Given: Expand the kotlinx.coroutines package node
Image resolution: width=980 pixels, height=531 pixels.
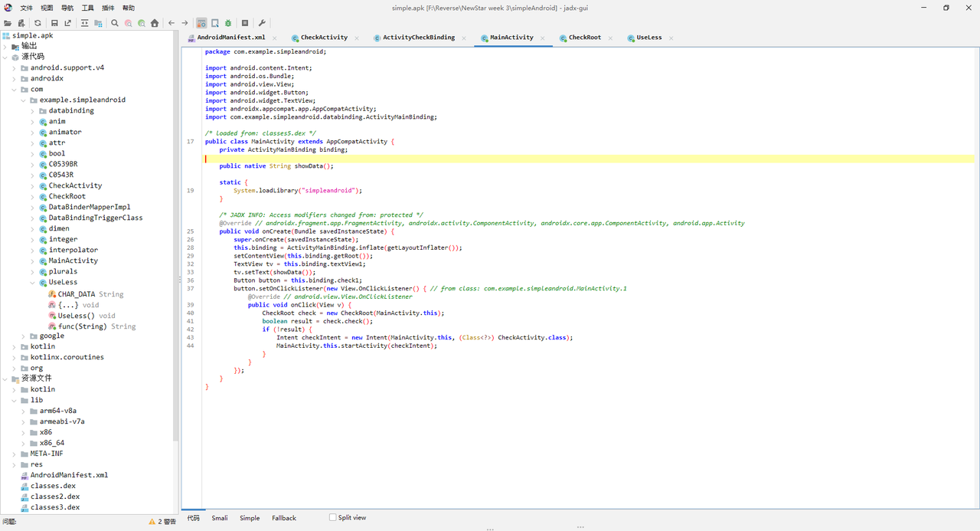Looking at the screenshot, I should click(15, 357).
